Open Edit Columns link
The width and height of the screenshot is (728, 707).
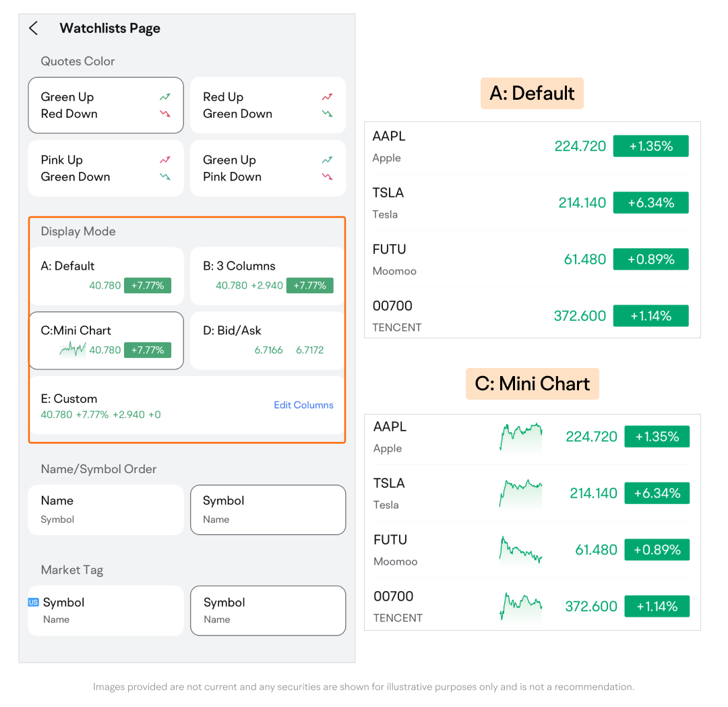303,405
